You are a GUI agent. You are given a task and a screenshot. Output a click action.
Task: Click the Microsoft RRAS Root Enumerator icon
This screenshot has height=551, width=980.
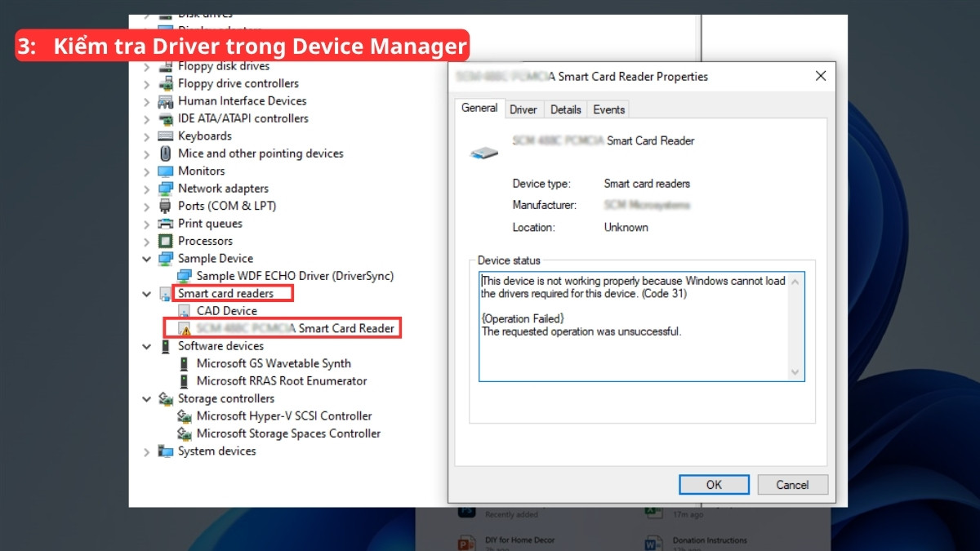pos(185,381)
